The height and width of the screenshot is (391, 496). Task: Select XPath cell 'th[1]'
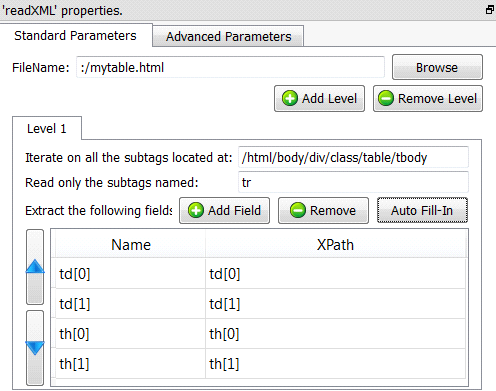click(335, 364)
